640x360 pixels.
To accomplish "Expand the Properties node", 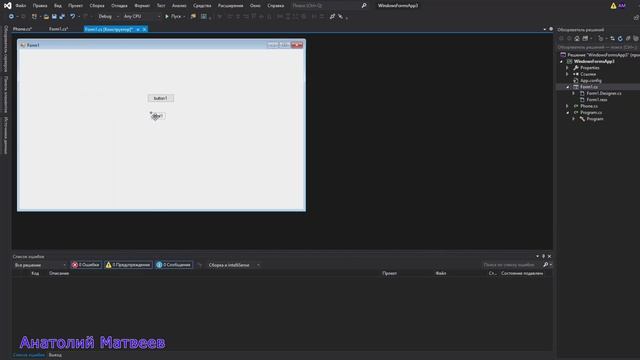I will (x=567, y=68).
